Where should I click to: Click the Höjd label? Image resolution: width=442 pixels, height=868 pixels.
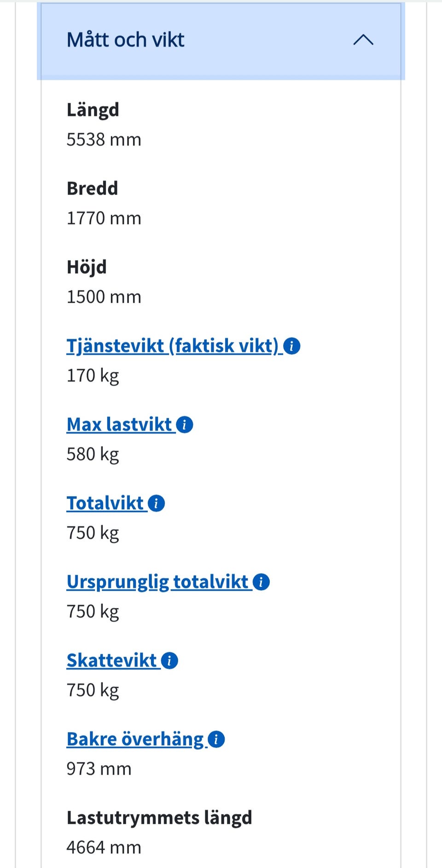(87, 267)
